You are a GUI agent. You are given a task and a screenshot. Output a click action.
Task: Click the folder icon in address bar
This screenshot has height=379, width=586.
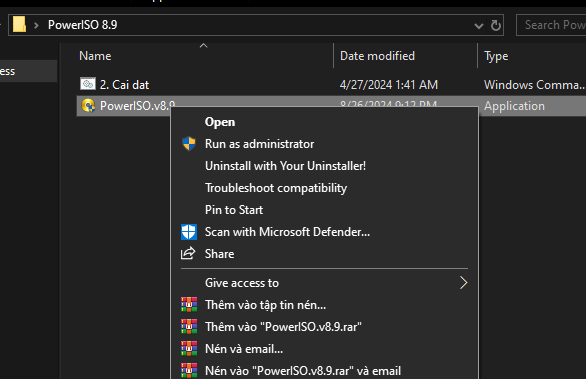click(19, 25)
